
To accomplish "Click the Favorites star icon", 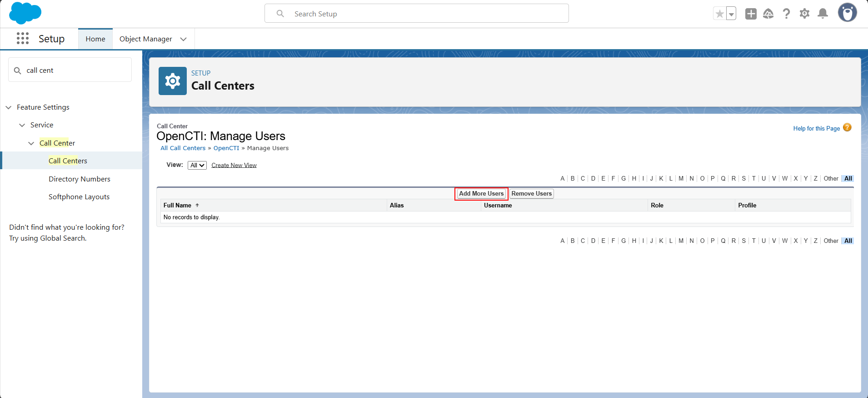I will tap(719, 14).
